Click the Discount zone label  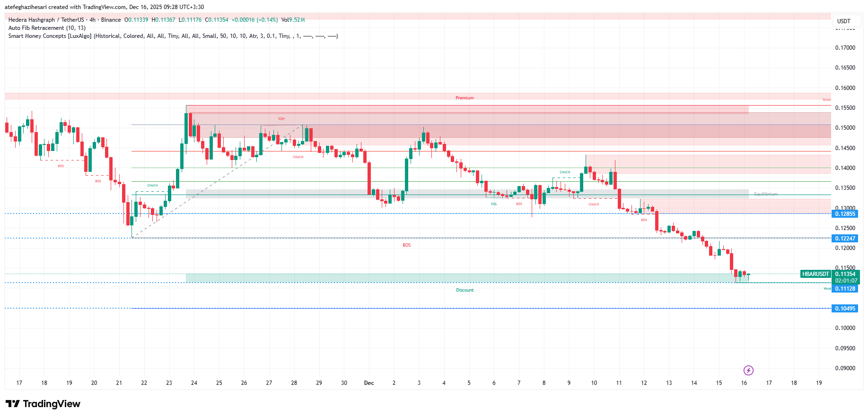(465, 290)
